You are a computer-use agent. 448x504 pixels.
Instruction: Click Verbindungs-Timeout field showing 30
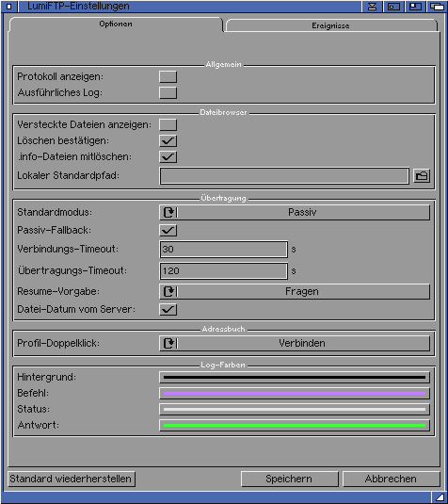[223, 249]
